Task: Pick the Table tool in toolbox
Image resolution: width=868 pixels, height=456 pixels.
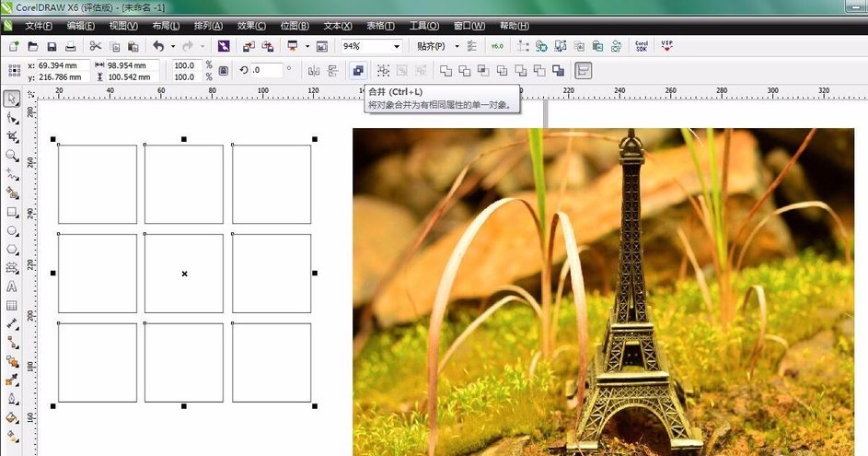Action: tap(12, 305)
